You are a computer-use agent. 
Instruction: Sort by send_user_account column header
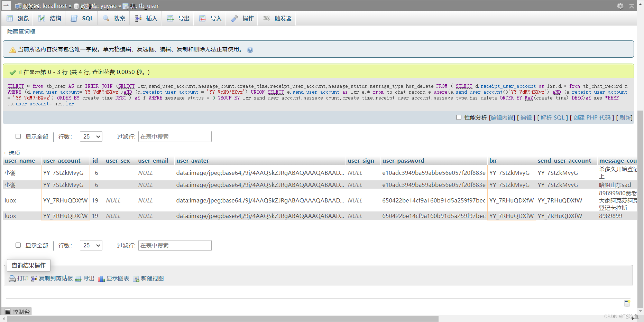coord(564,161)
